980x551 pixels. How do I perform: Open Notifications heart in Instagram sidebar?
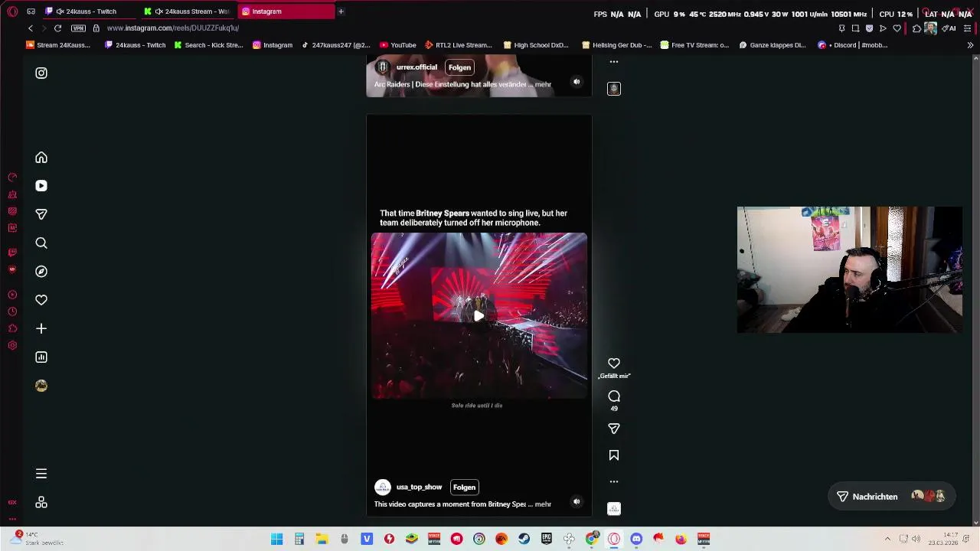[x=41, y=300]
